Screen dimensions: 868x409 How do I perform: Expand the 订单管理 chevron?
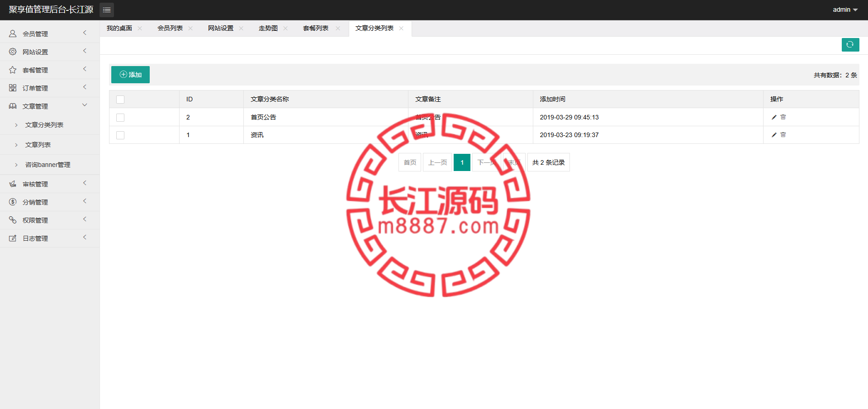pyautogui.click(x=85, y=87)
